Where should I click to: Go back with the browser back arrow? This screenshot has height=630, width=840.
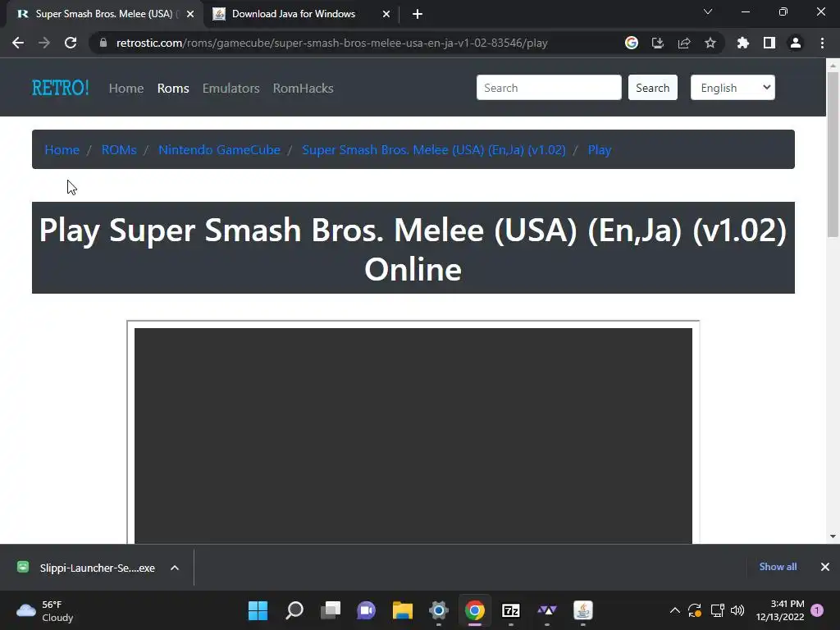click(x=18, y=43)
